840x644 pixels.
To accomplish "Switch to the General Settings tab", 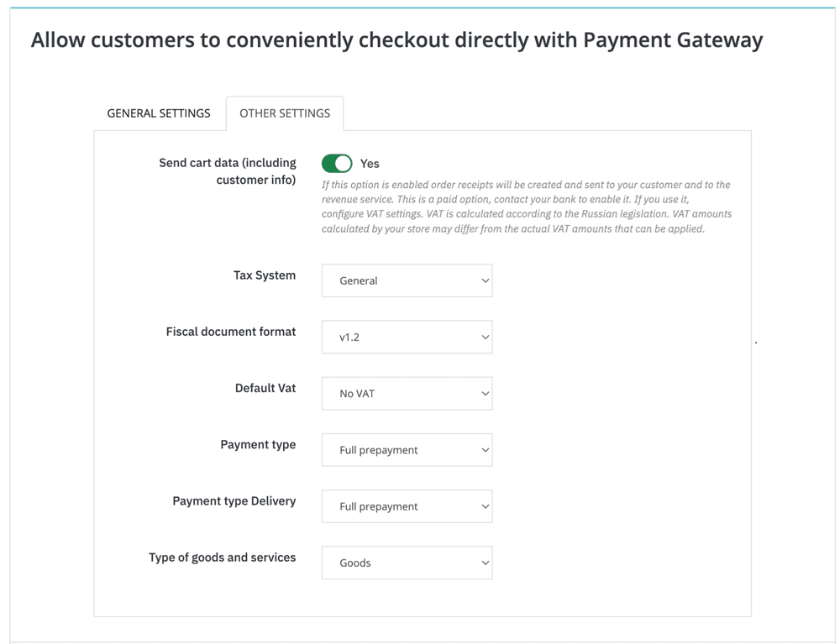I will [159, 113].
